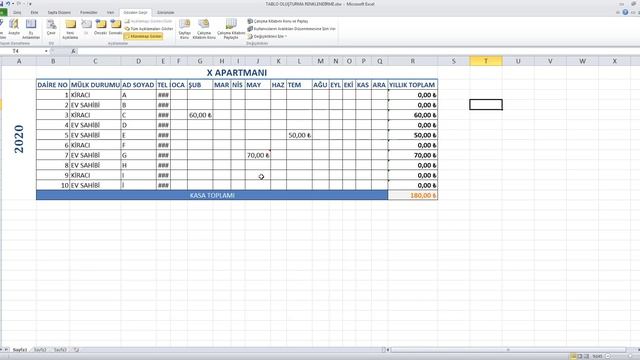Click the OCA month header cell
The height and width of the screenshot is (360, 640).
[178, 85]
